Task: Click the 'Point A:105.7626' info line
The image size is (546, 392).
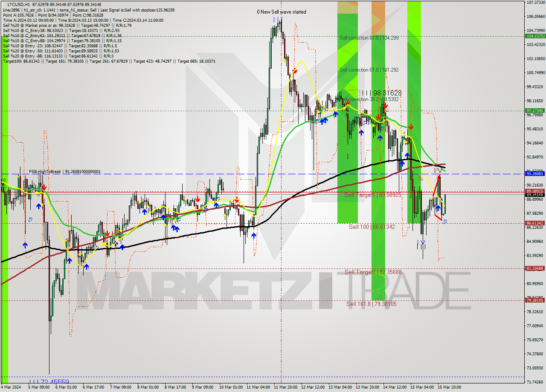Action: 53,15
